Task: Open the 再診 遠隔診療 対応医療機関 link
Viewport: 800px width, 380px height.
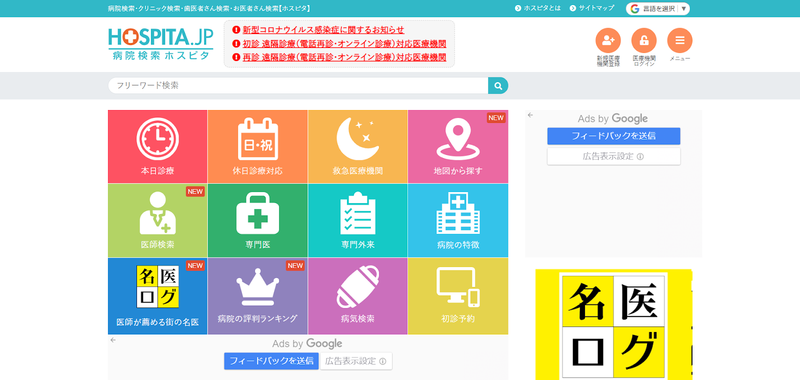Action: 344,57
